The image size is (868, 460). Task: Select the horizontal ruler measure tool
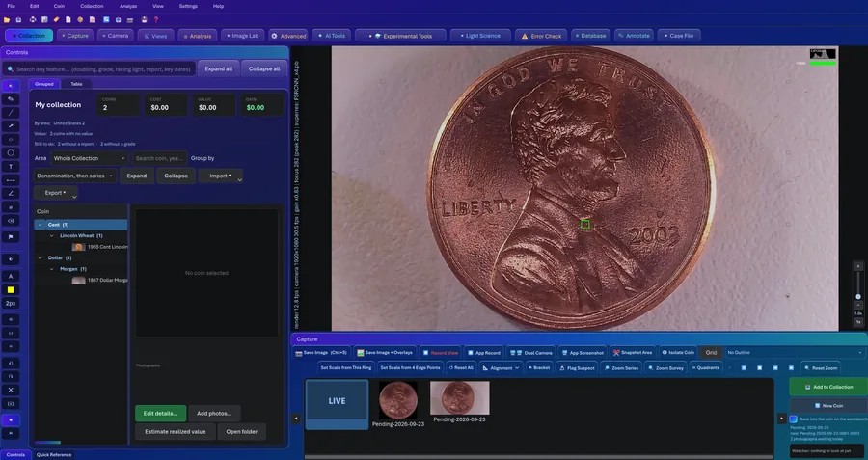(x=11, y=180)
